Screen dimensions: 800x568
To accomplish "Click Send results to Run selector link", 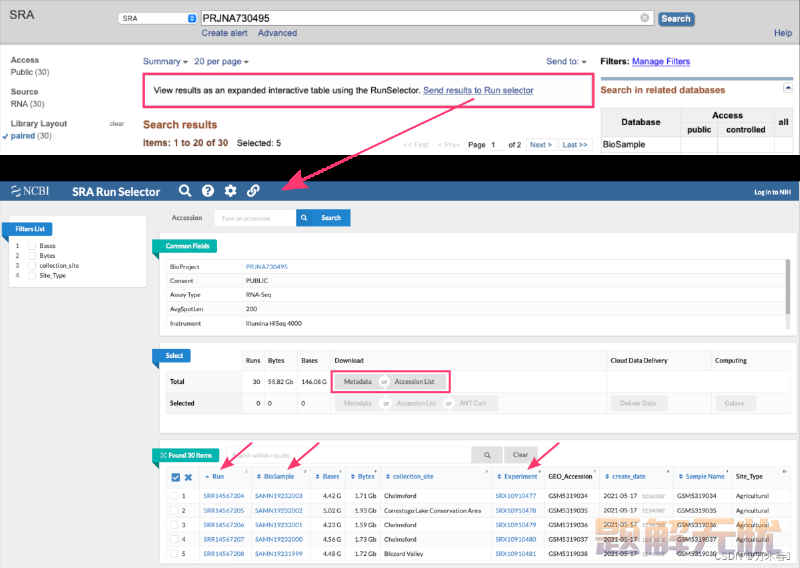I will (478, 90).
